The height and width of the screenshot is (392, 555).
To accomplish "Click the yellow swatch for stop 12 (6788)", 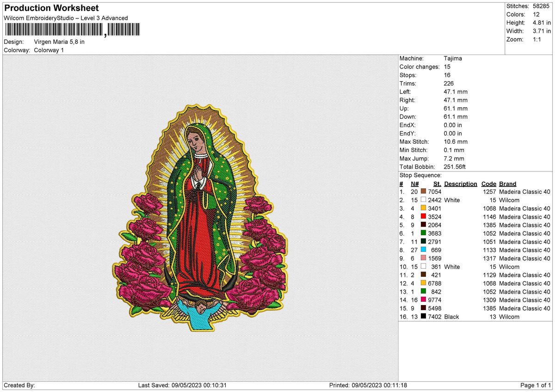I will point(423,283).
